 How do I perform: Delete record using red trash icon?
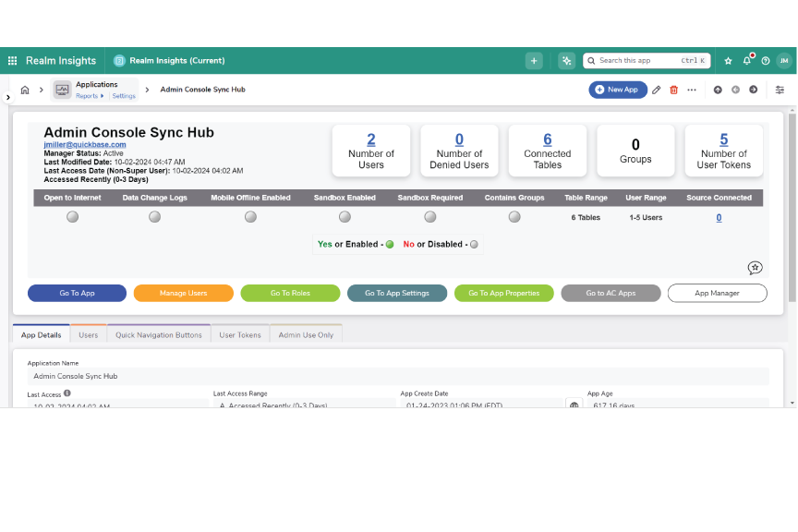coord(673,90)
